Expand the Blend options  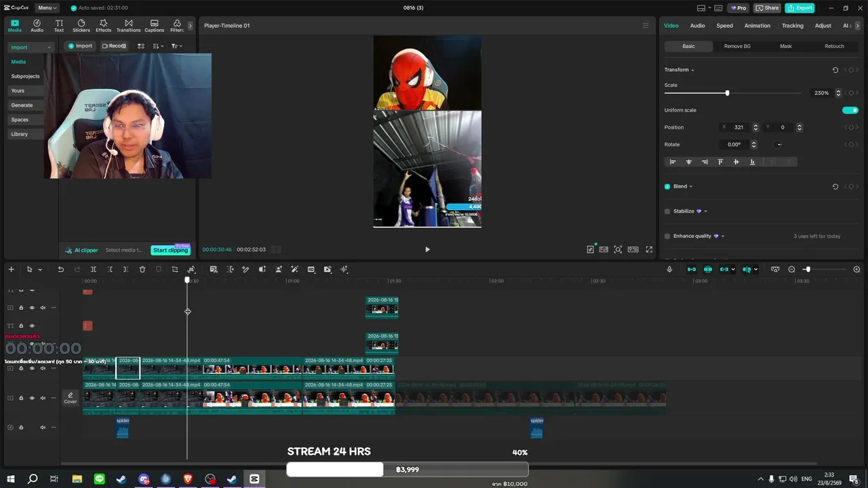[690, 186]
